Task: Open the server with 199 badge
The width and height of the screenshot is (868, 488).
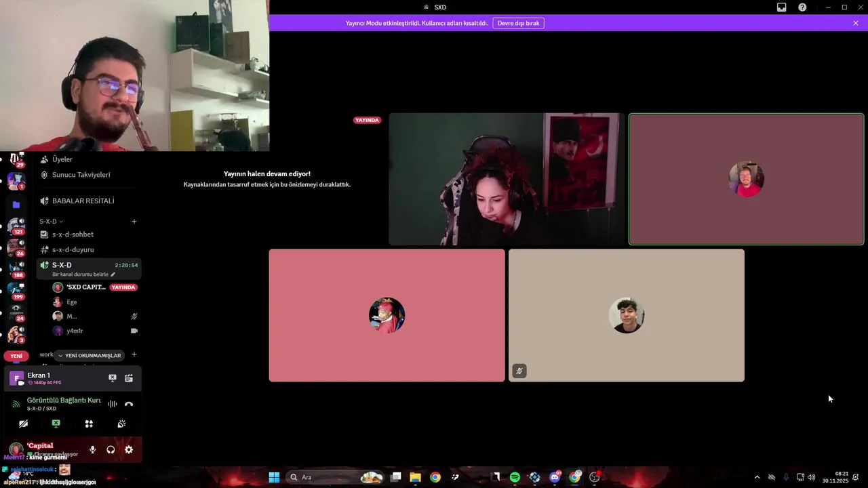Action: 16,291
